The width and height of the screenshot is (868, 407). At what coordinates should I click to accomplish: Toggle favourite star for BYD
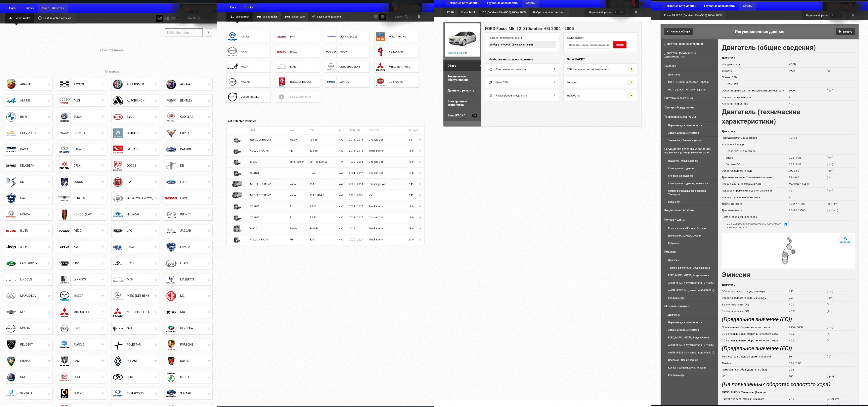pos(156,117)
